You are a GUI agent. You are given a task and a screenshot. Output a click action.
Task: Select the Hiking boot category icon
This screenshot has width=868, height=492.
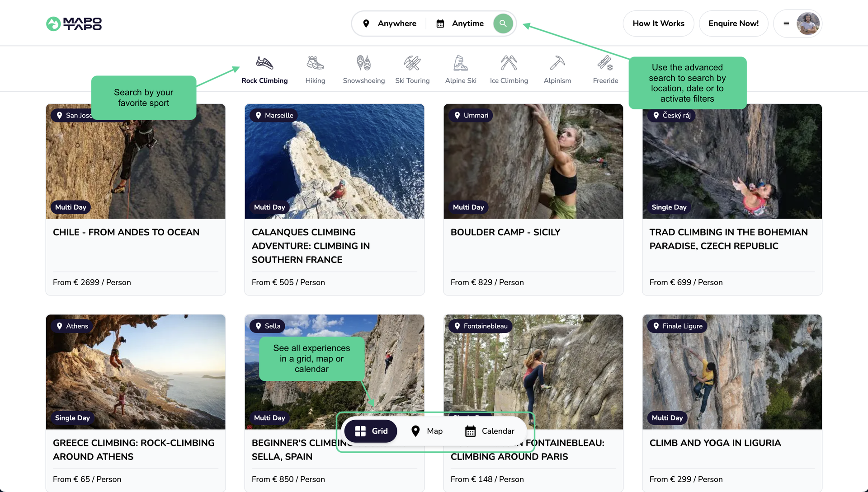315,63
